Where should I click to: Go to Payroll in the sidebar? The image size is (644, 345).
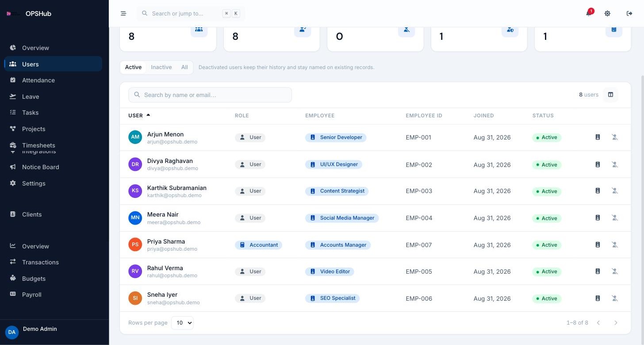click(x=53, y=295)
